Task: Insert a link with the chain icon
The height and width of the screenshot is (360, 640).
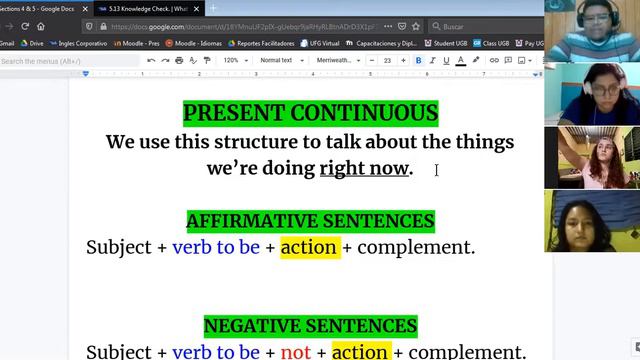Action: click(x=494, y=60)
